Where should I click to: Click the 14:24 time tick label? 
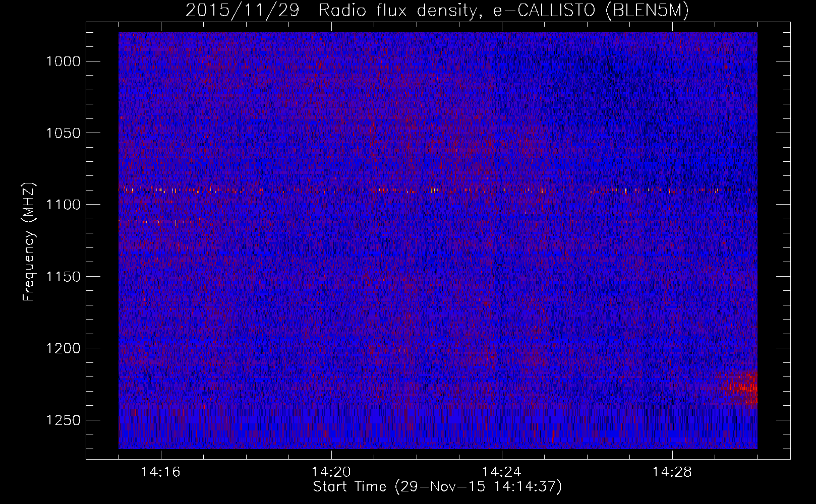tap(502, 472)
